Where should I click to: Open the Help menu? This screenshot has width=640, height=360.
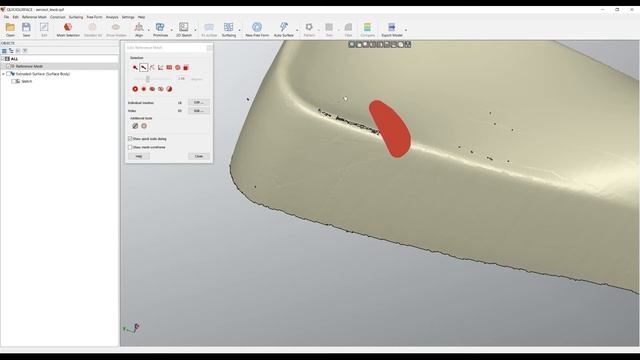pos(141,17)
